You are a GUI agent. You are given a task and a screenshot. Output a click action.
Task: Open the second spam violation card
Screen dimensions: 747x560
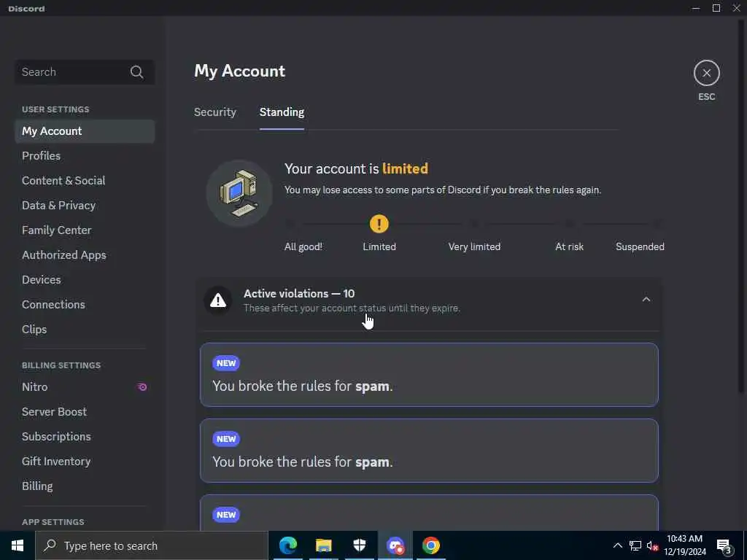point(429,451)
